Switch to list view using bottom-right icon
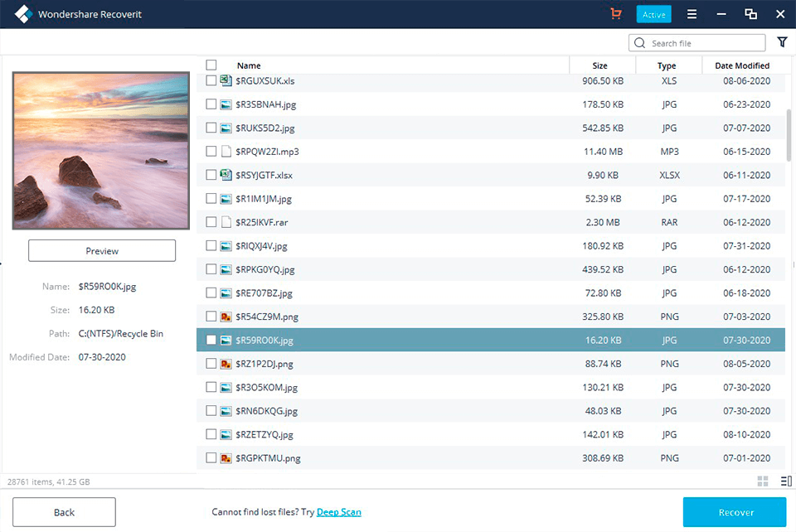 [x=784, y=481]
